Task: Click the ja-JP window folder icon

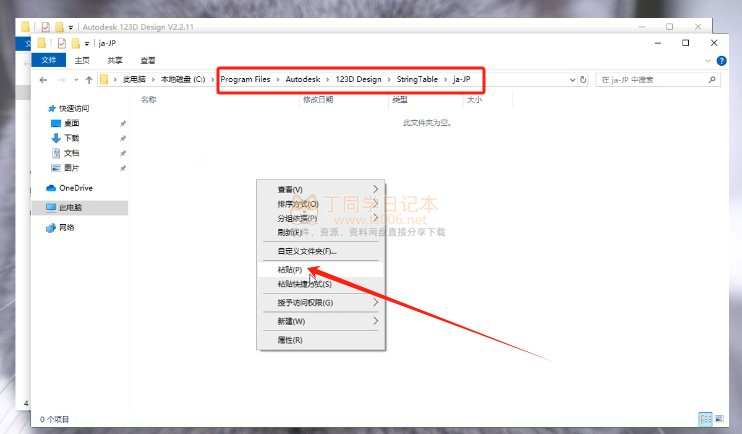Action: [x=42, y=43]
